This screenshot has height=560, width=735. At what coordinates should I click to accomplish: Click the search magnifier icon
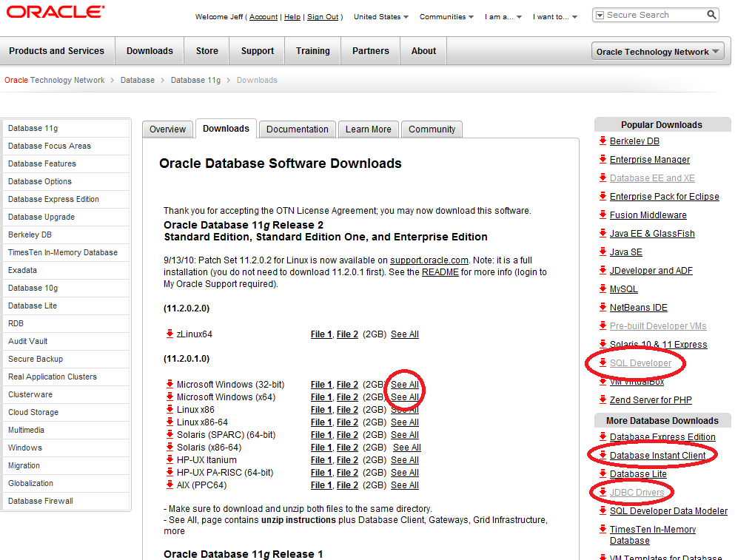711,15
